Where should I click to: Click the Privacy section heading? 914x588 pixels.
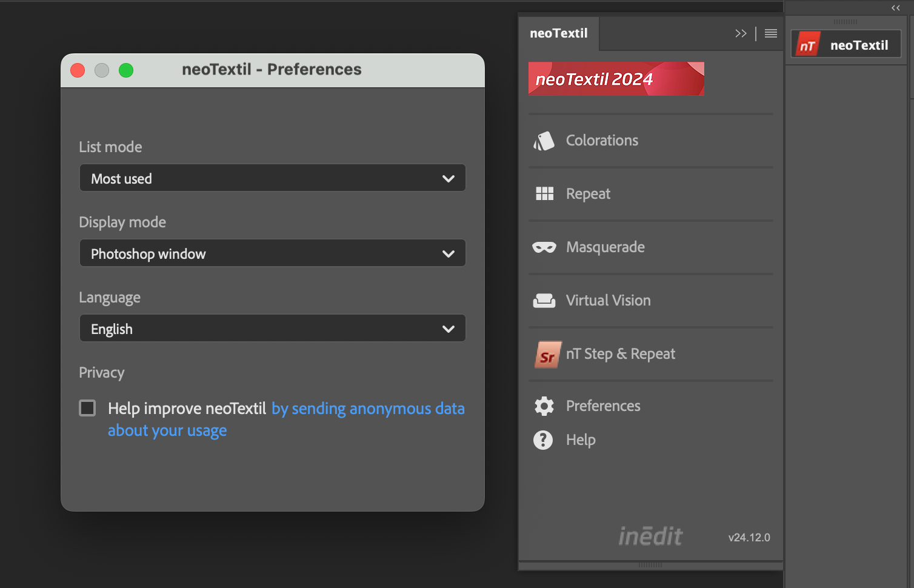point(102,373)
